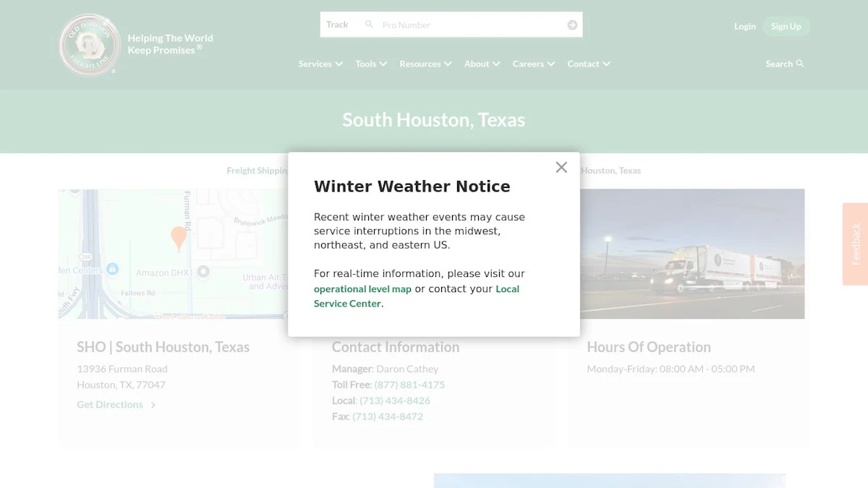
Task: Follow the Local Service Center link
Action: coord(417,296)
